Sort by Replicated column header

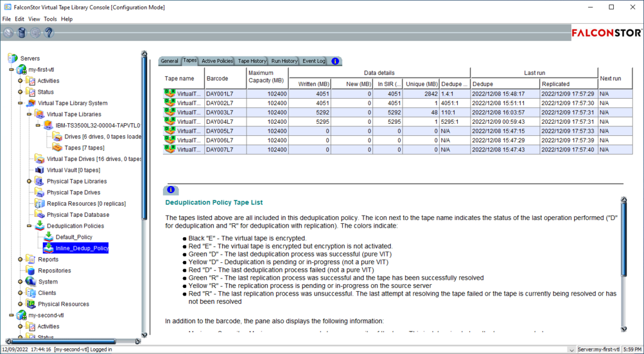coord(569,84)
